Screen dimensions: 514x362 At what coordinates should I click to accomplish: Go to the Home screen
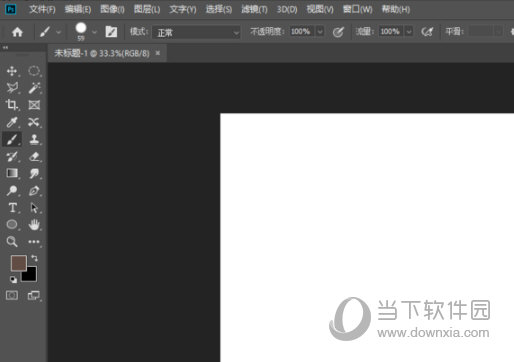point(17,32)
